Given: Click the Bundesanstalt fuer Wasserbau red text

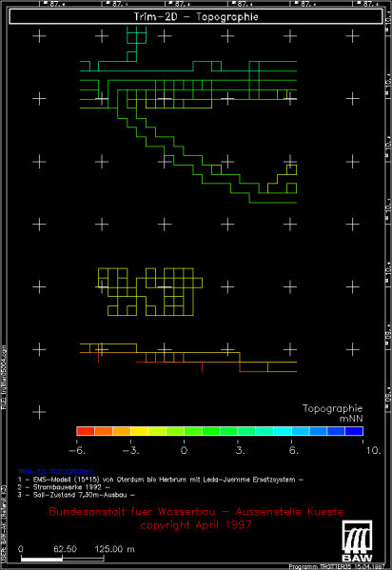Looking at the screenshot, I should (196, 512).
